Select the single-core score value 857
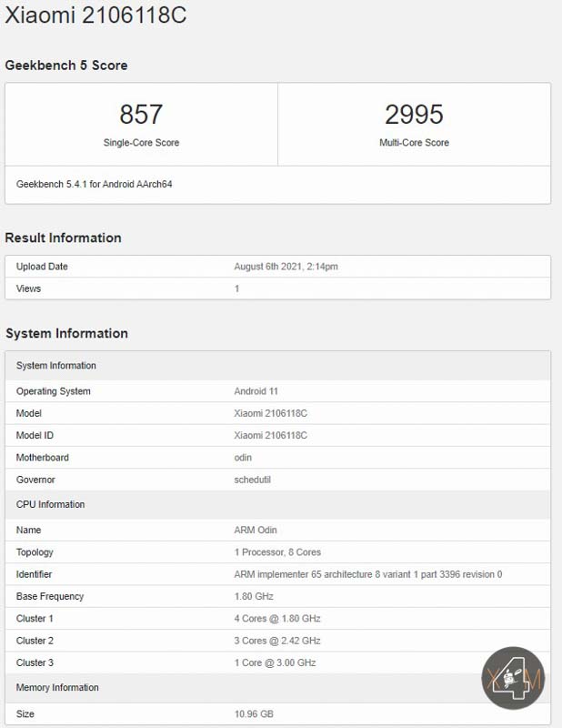The height and width of the screenshot is (728, 562). tap(141, 115)
